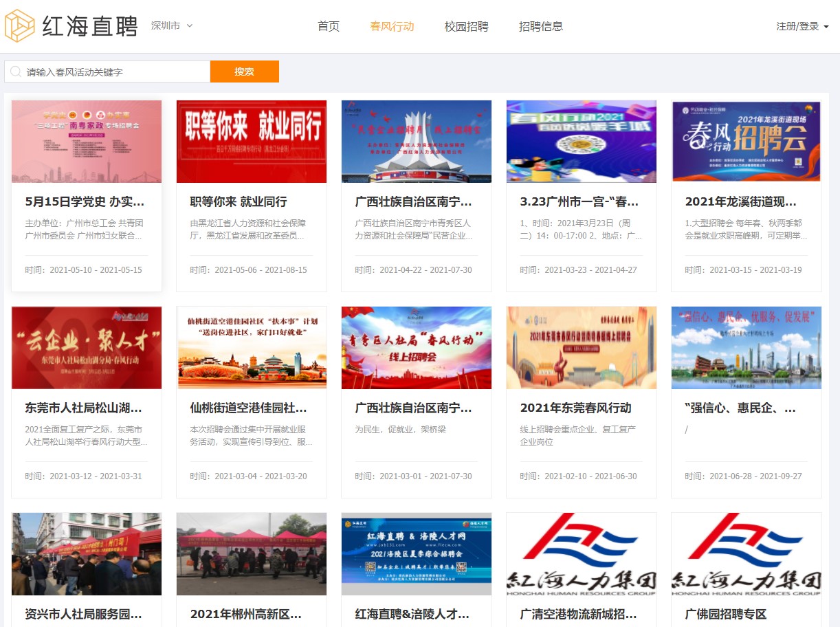840x627 pixels.
Task: Click the search magnifier icon
Action: point(16,71)
